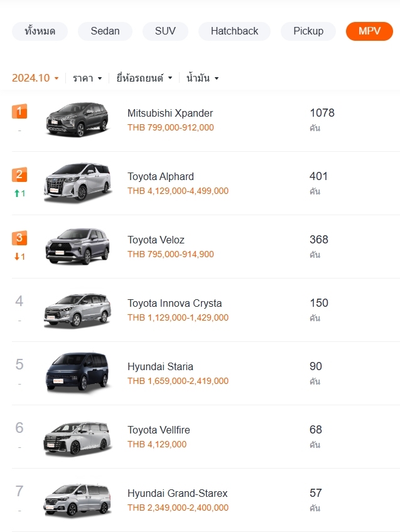Expand the น้ำมัน fuel filter dropdown
400x532 pixels.
[x=202, y=78]
